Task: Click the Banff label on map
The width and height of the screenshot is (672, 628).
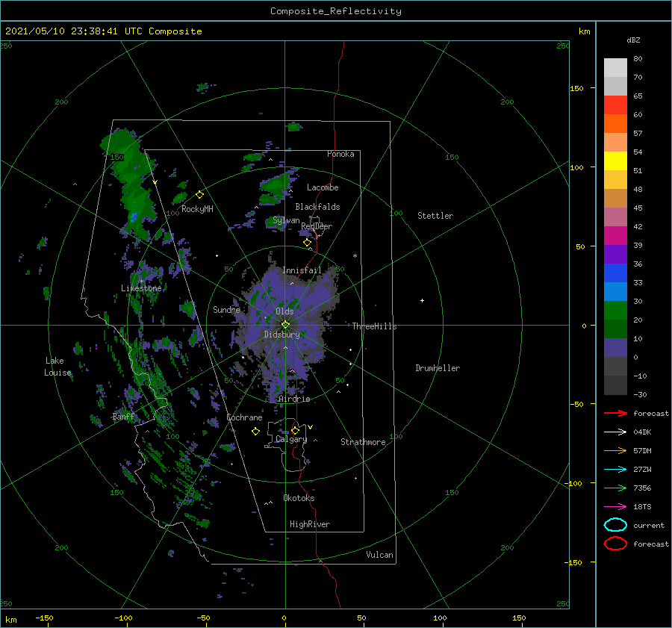Action: coord(123,417)
